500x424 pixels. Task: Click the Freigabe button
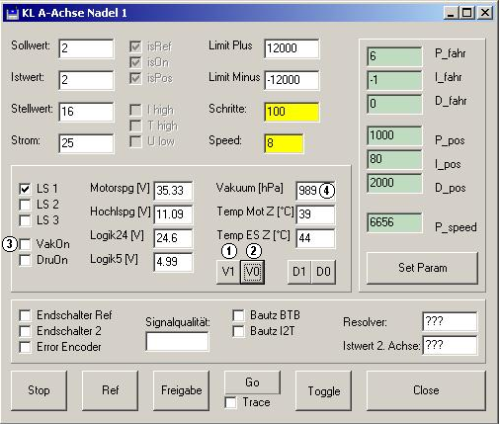(x=181, y=390)
